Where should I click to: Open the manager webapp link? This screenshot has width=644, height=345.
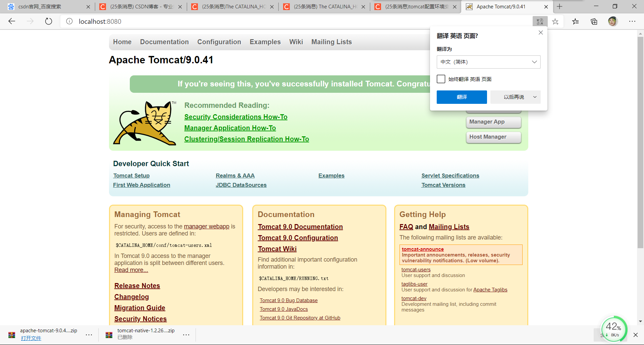(207, 226)
